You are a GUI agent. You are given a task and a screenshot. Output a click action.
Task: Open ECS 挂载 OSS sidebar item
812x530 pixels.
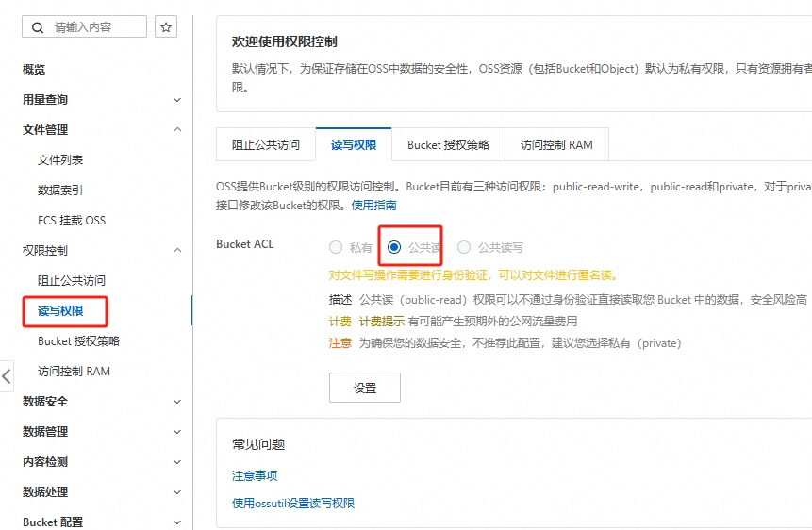coord(72,220)
